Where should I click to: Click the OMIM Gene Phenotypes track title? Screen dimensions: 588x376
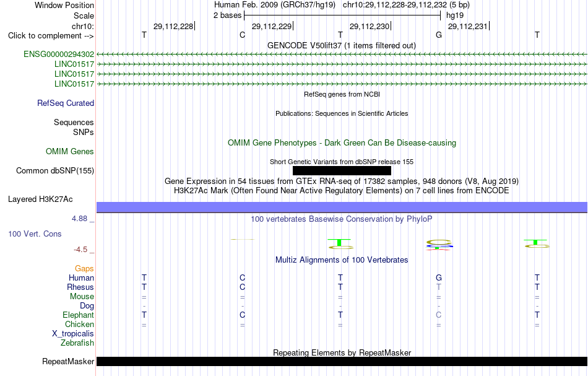point(342,142)
